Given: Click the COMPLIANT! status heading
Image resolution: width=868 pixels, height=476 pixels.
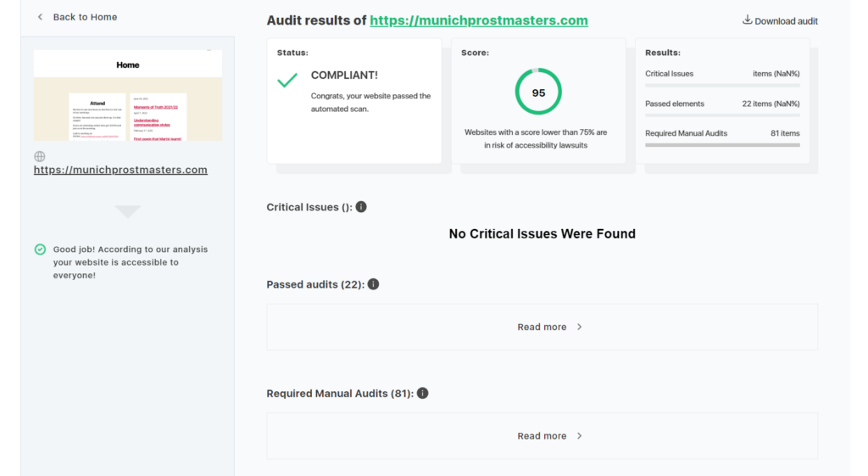Looking at the screenshot, I should 344,75.
